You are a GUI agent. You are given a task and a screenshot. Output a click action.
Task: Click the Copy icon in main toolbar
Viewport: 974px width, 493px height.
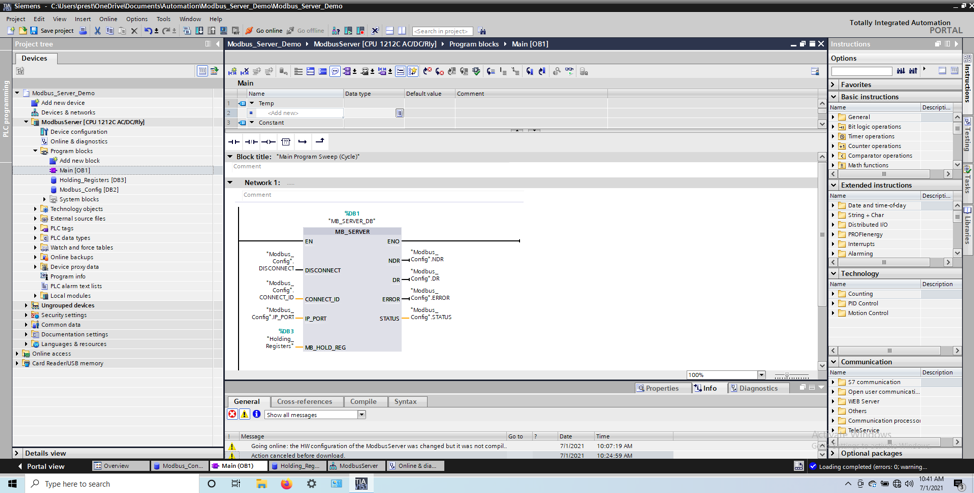click(x=109, y=30)
